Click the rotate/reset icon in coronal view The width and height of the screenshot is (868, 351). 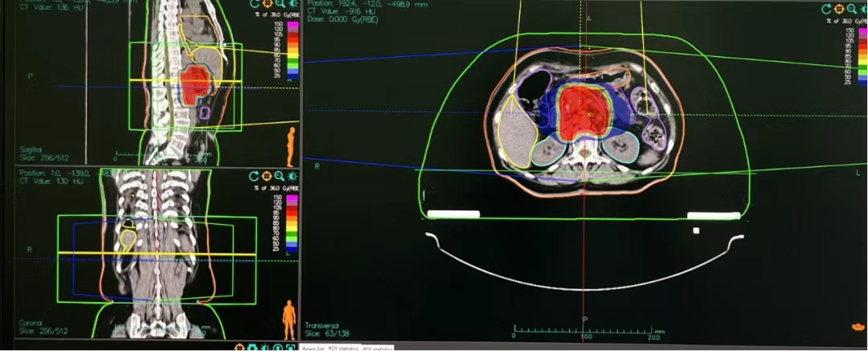(x=254, y=176)
